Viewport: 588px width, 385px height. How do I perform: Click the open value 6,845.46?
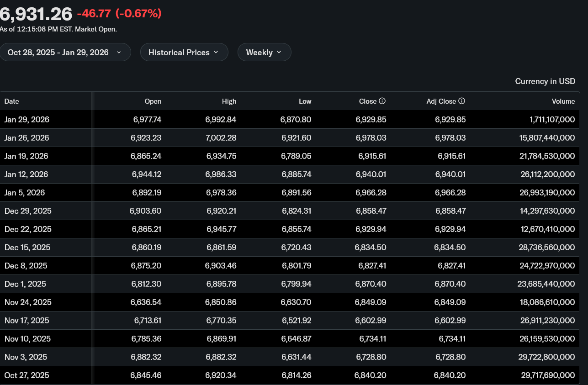[146, 375]
